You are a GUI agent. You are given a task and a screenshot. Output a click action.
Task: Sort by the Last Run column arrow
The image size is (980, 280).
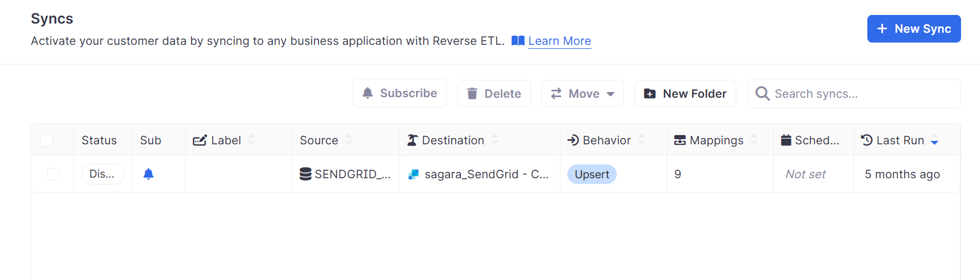[935, 140]
